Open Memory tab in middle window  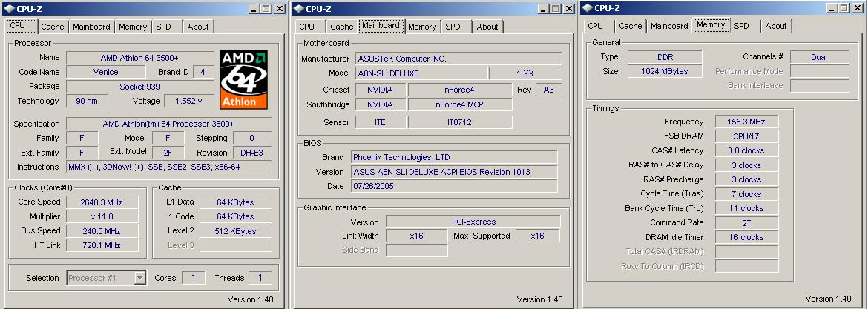[422, 27]
